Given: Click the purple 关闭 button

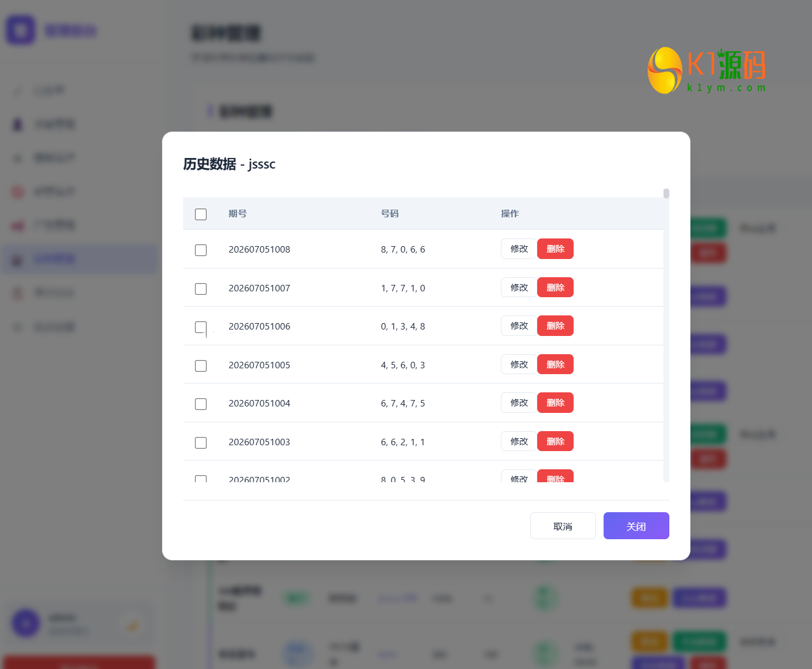Looking at the screenshot, I should tap(636, 526).
